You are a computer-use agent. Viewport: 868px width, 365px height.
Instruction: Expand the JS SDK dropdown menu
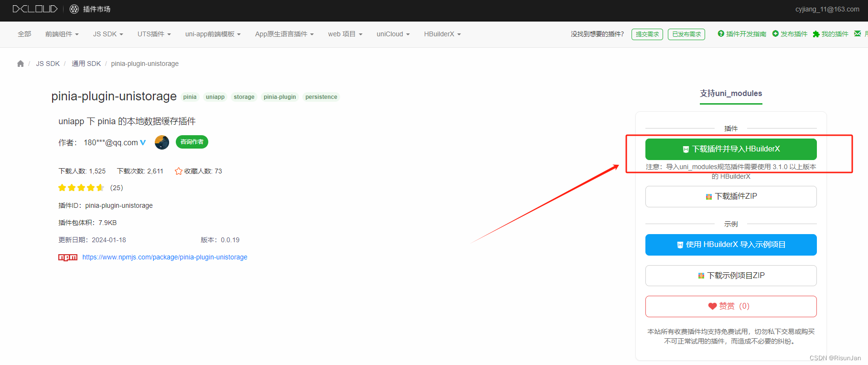108,34
